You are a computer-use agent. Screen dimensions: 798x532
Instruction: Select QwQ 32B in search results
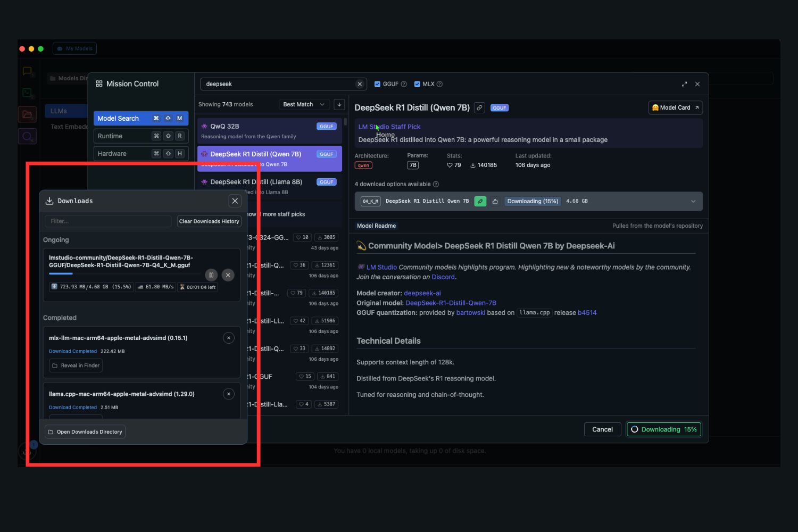(x=269, y=131)
